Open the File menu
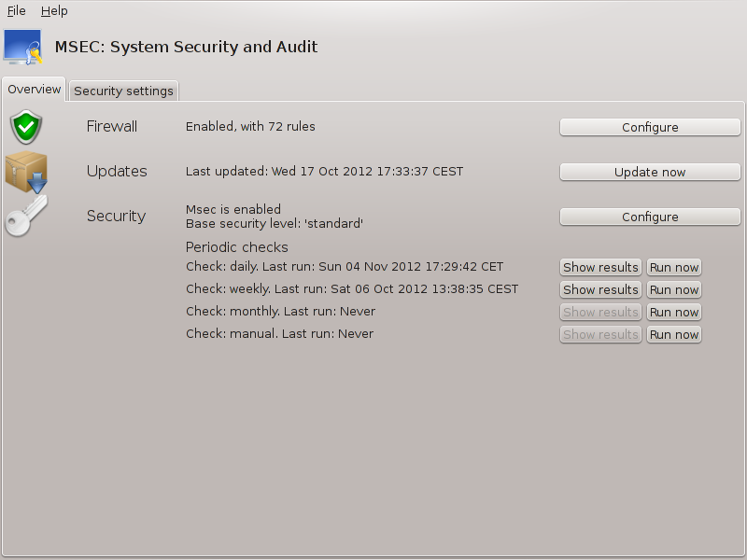This screenshot has height=560, width=747. tap(16, 11)
